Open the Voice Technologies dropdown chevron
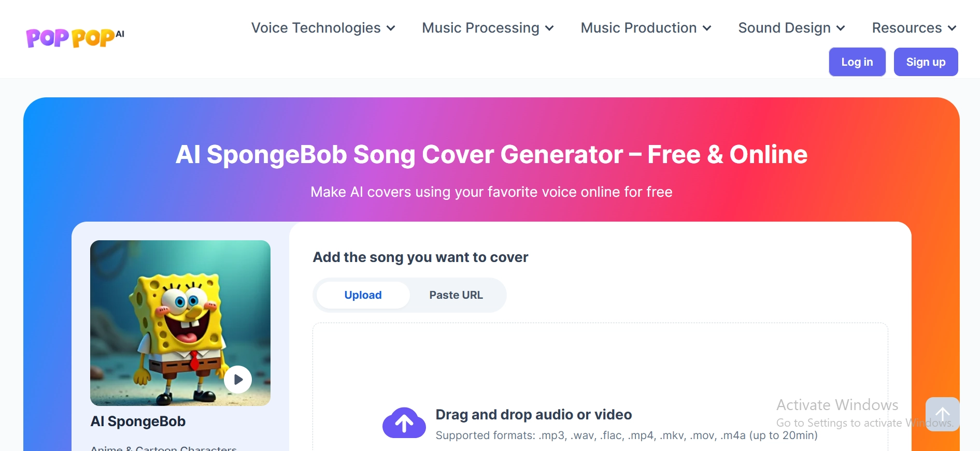 pyautogui.click(x=391, y=28)
